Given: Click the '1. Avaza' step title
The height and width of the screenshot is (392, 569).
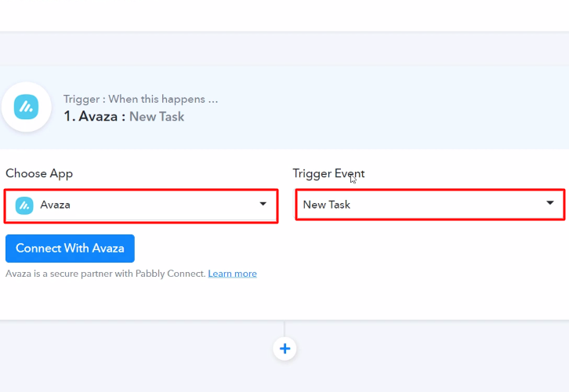Looking at the screenshot, I should 91,117.
